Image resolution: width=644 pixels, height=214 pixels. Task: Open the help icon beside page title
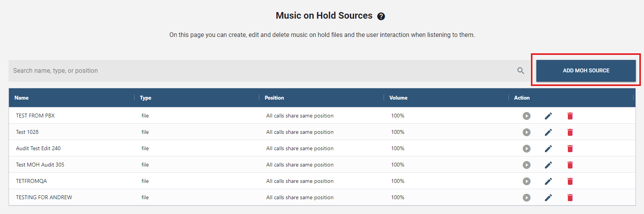(x=381, y=16)
